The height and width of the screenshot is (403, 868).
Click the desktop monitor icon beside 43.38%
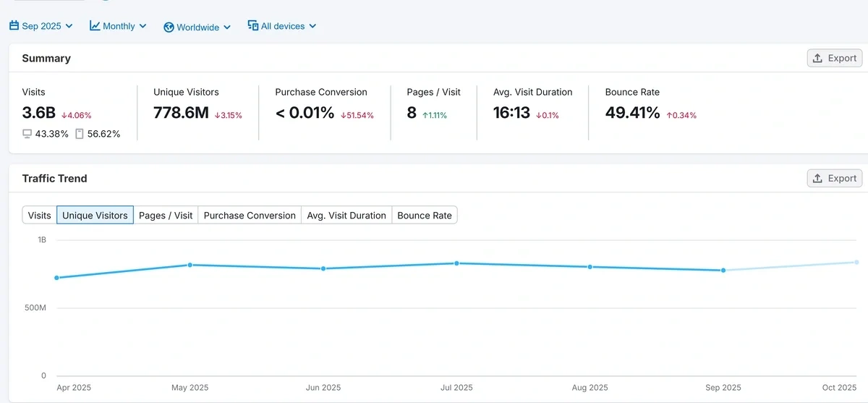tap(27, 134)
